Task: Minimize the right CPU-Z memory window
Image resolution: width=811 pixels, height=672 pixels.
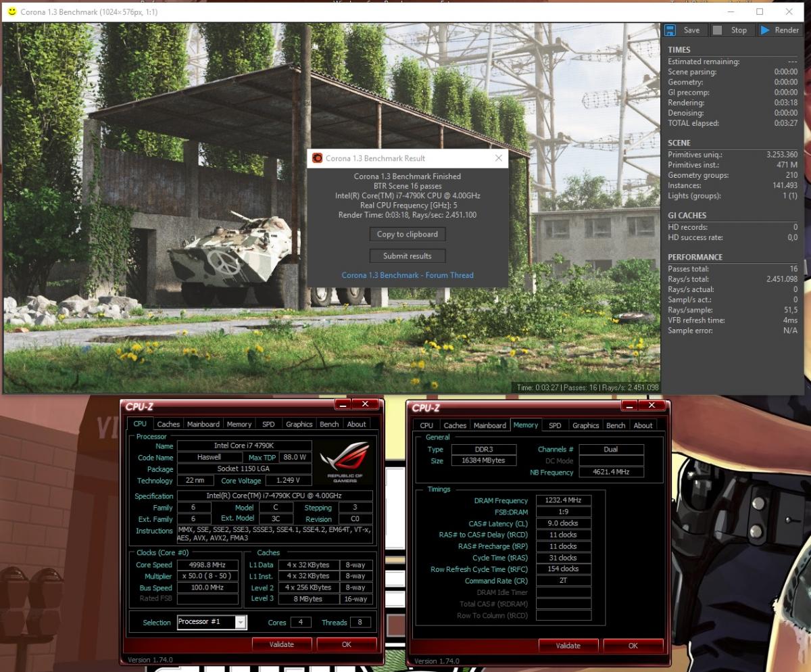Action: (630, 405)
